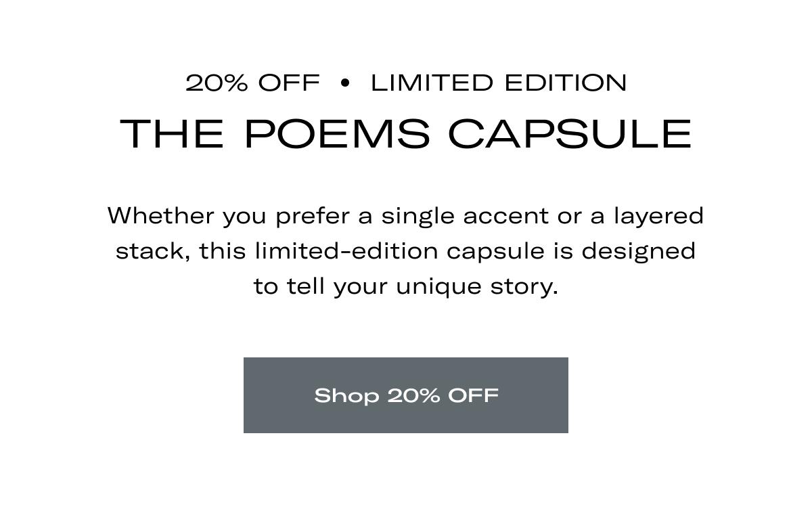Click the word prefer in the description
Screen dimensions: 812x509
point(312,217)
